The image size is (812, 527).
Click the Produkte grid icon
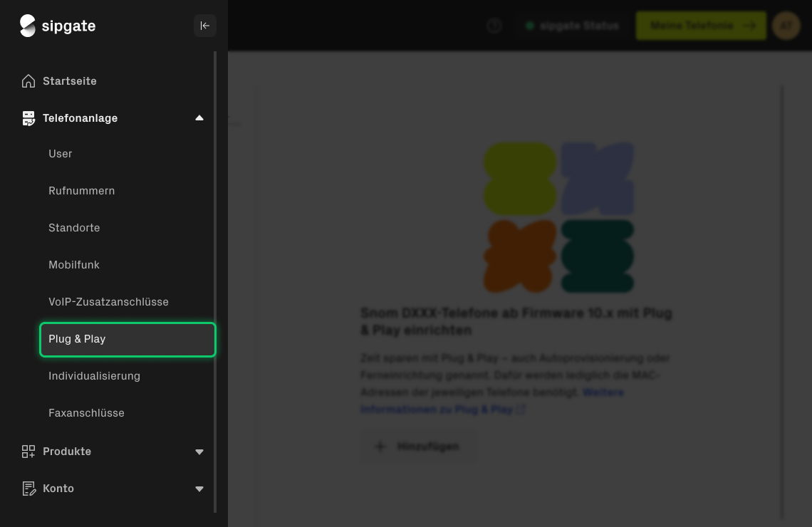28,452
